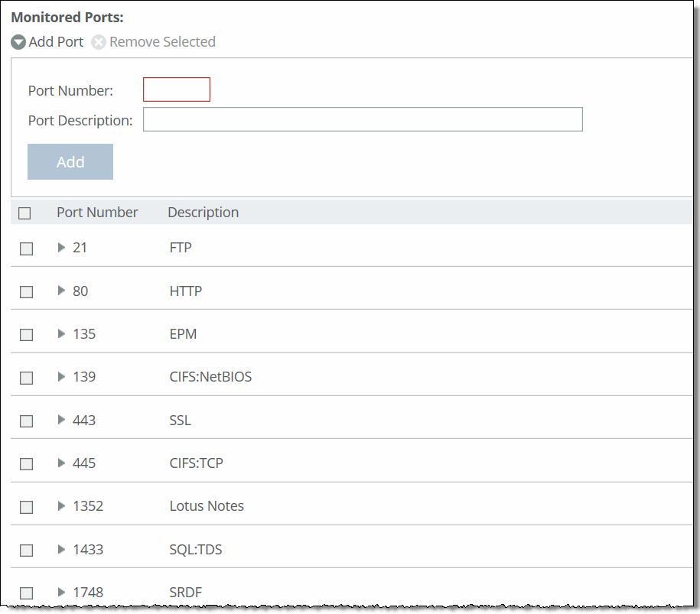Select the checkbox for port 21
This screenshot has height=614, width=700.
26,249
